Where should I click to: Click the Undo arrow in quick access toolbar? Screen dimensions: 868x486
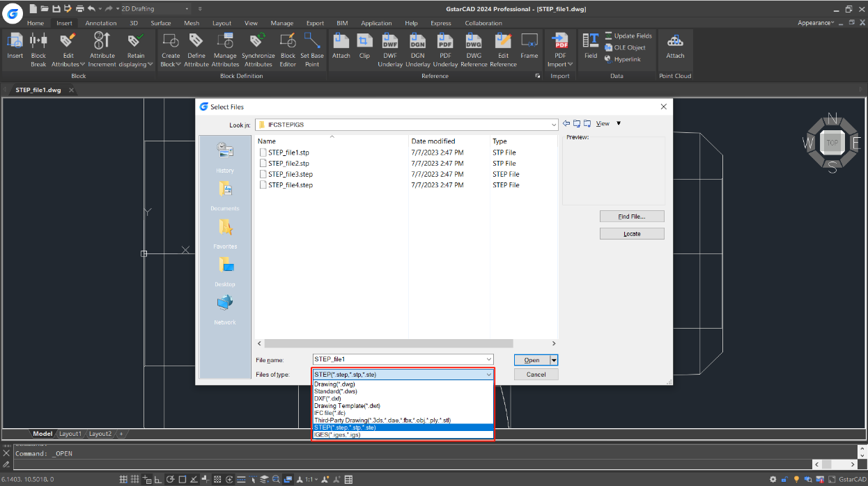[91, 8]
